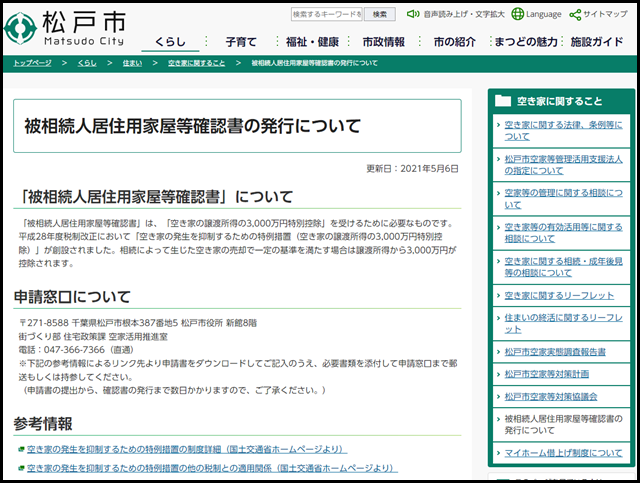640x483 pixels.
Task: Go to くらし breadcrumb link
Action: [87, 63]
